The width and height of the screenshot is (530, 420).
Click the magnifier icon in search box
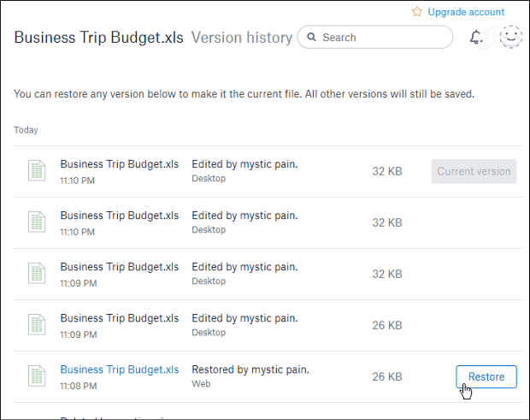311,37
